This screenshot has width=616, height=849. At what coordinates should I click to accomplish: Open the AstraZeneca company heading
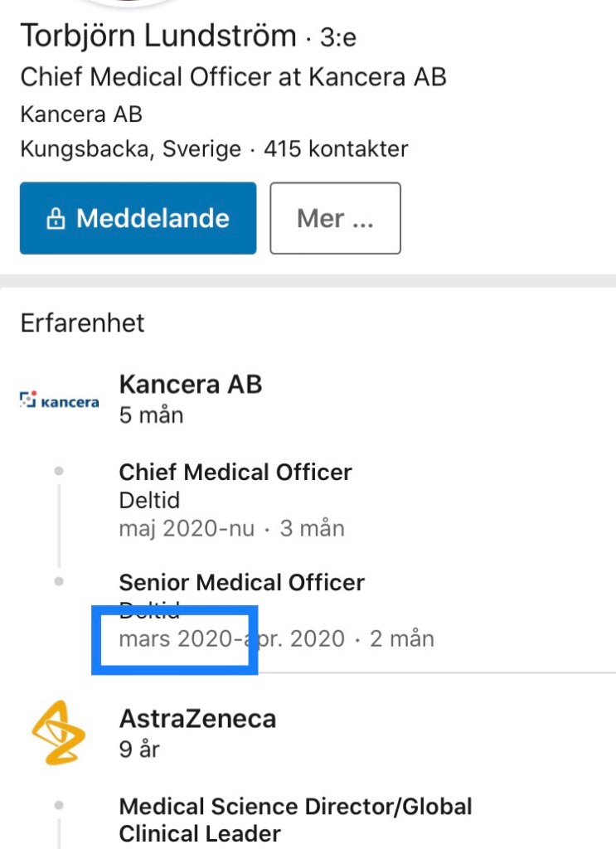pyautogui.click(x=197, y=718)
